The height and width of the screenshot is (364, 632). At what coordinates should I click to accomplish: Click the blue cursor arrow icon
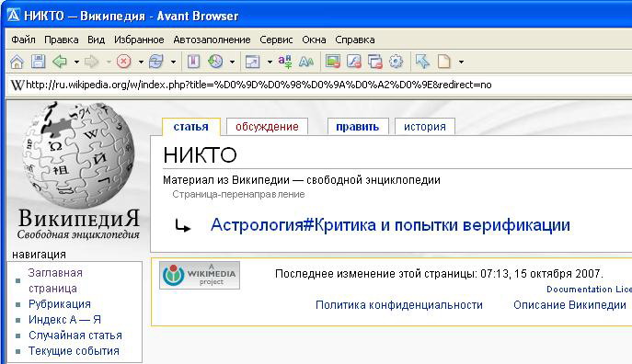[422, 62]
